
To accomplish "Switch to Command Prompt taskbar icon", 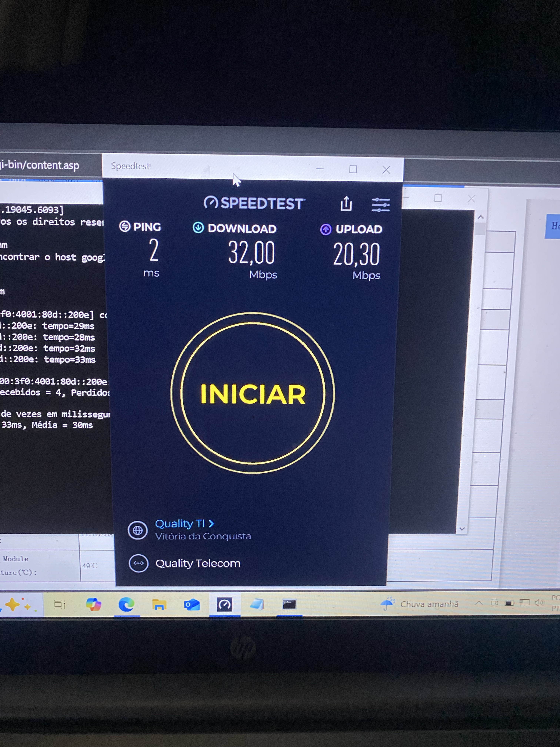I will click(x=289, y=604).
